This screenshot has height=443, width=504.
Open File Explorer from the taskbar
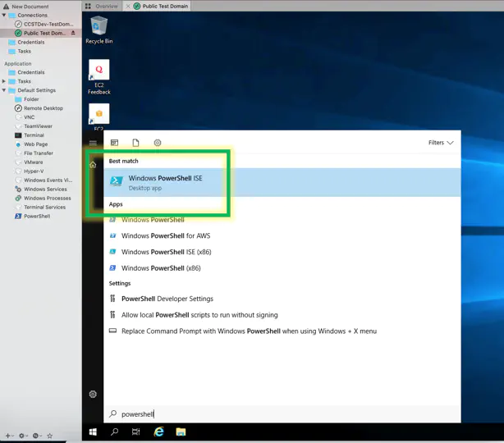coord(181,432)
